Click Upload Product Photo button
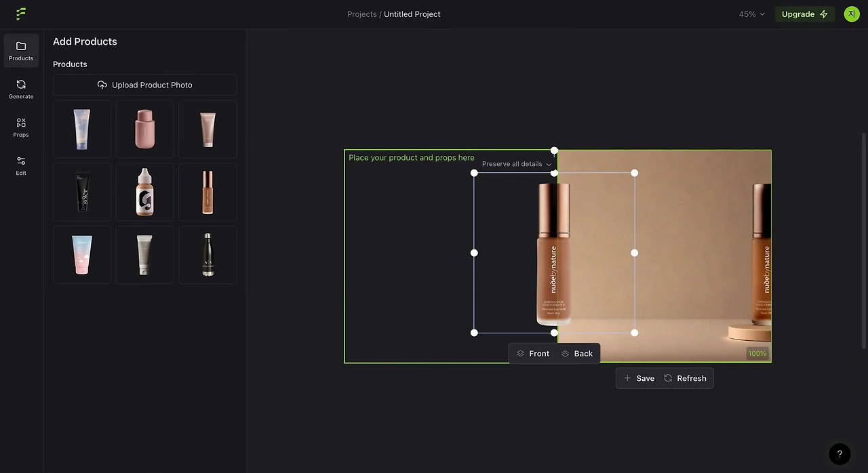Viewport: 868px width, 473px height. 145,85
